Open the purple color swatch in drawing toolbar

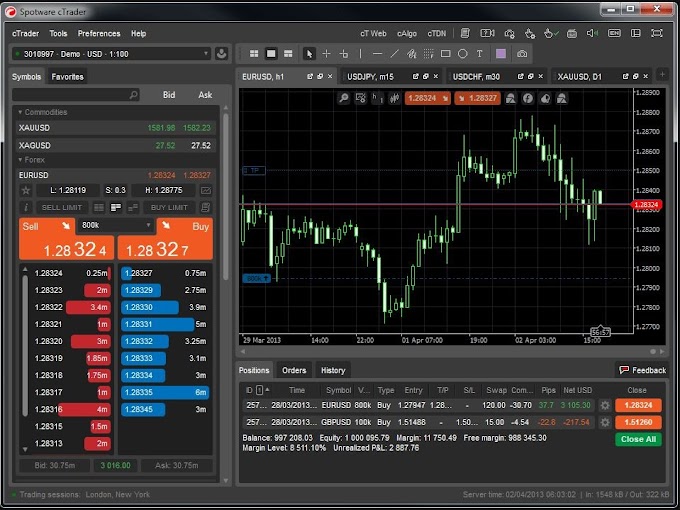[501, 54]
